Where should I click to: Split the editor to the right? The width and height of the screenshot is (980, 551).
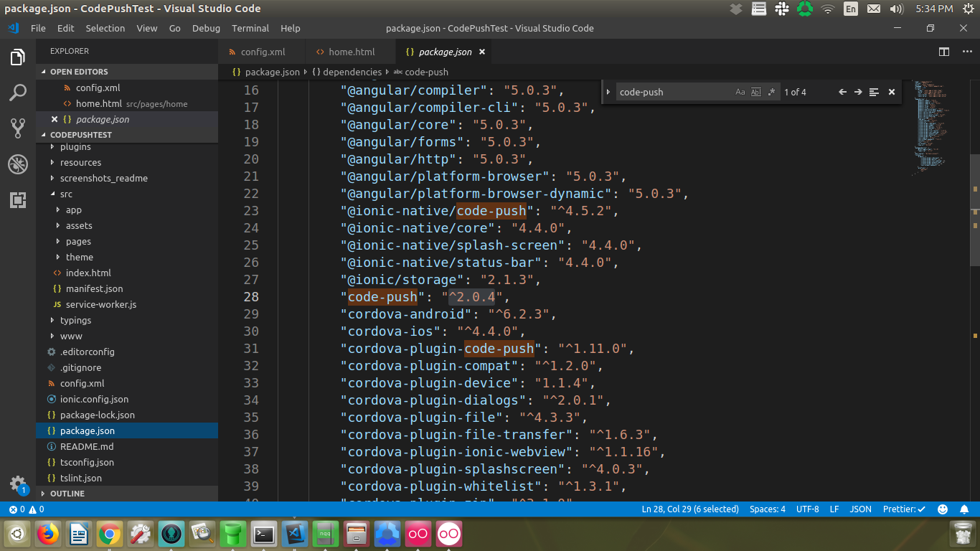(x=944, y=52)
